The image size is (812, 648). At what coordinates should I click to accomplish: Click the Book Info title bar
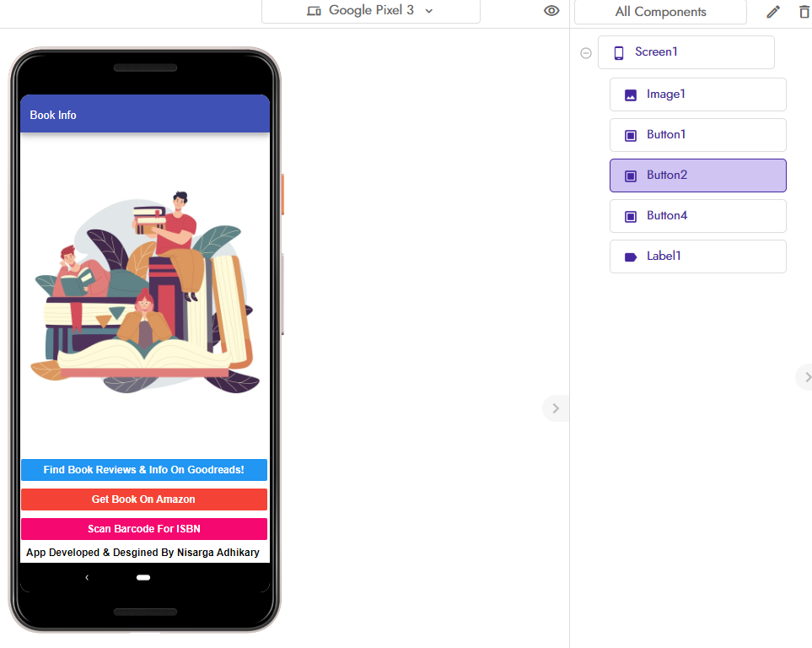145,114
